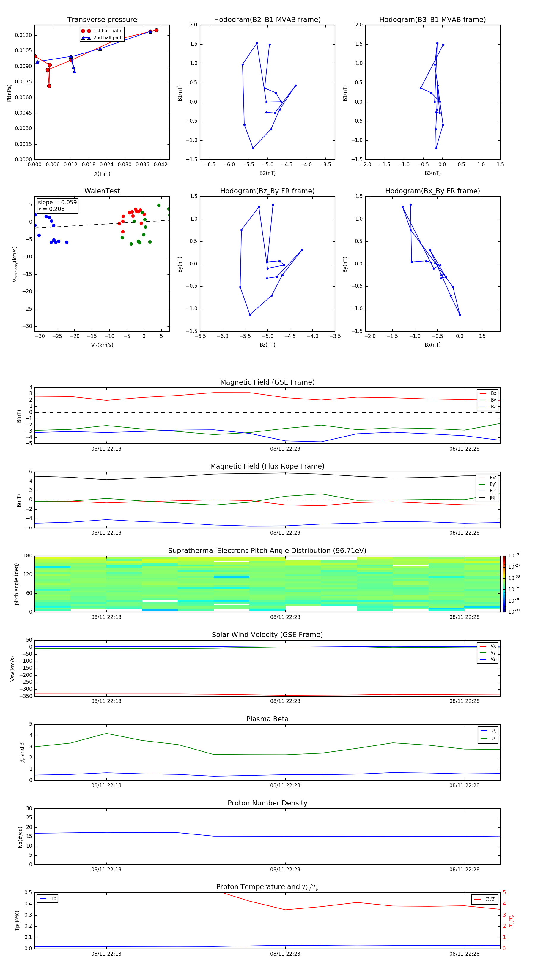Click '08/11 22:28' tick under proton temperature panel
535x980 pixels.
(x=464, y=954)
